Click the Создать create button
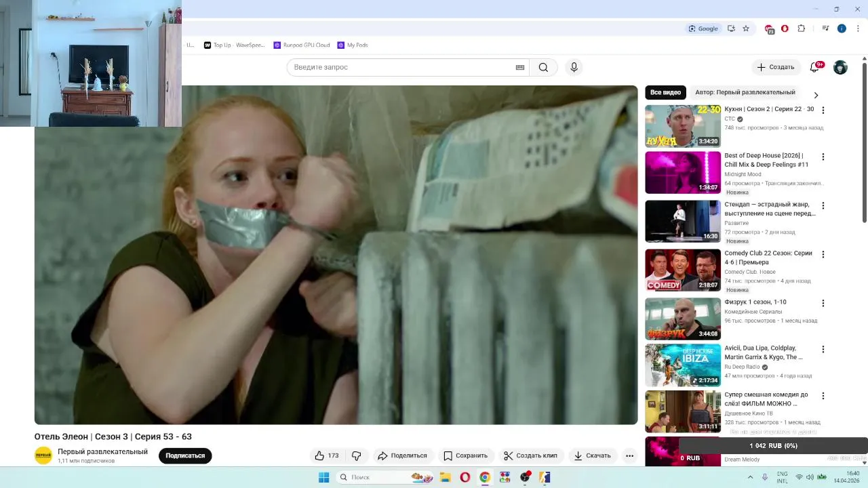 pyautogui.click(x=776, y=67)
